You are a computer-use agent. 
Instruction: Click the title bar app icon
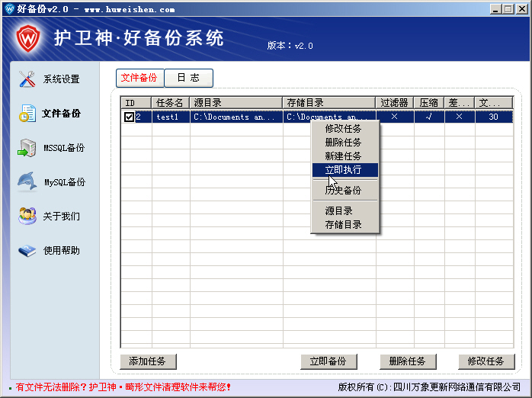click(9, 8)
